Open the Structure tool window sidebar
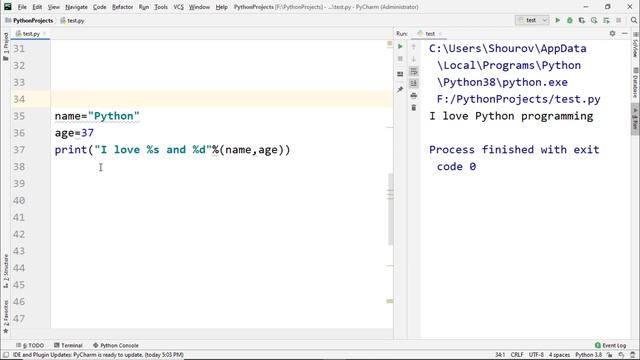The width and height of the screenshot is (640, 360). pyautogui.click(x=6, y=271)
